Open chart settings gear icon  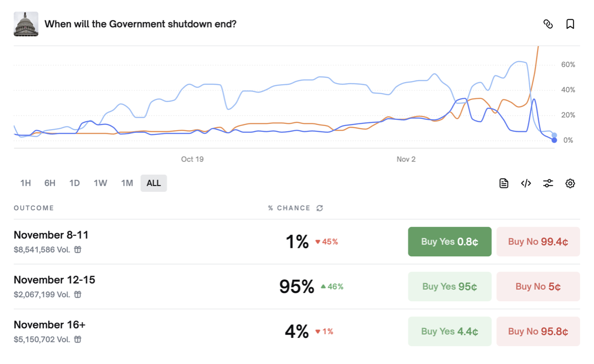[x=570, y=183]
